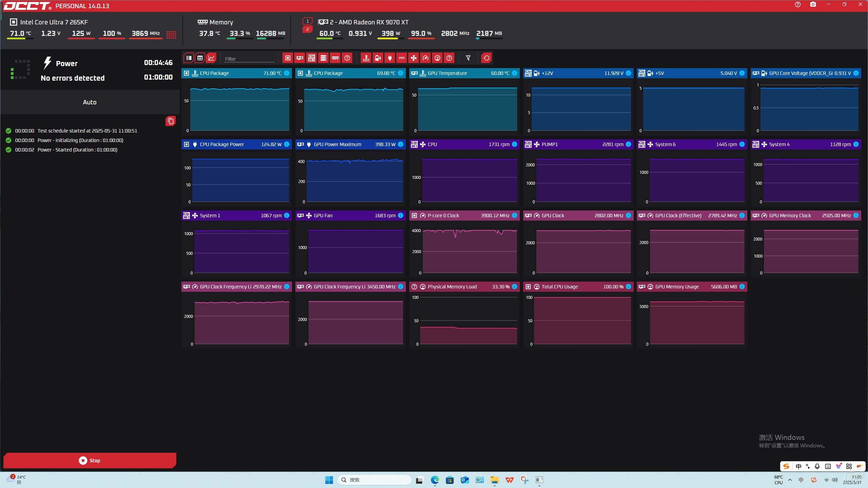Click the Memory header label
This screenshot has height=488, width=868.
click(x=221, y=22)
